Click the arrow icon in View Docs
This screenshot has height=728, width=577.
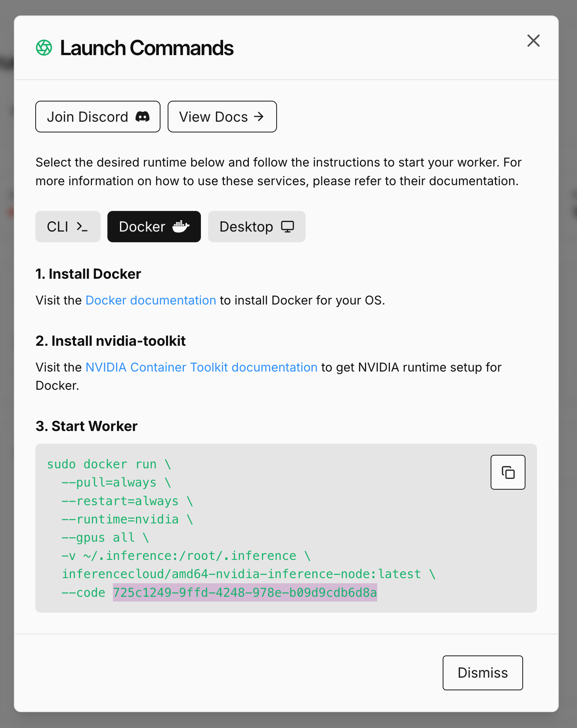[x=259, y=117]
